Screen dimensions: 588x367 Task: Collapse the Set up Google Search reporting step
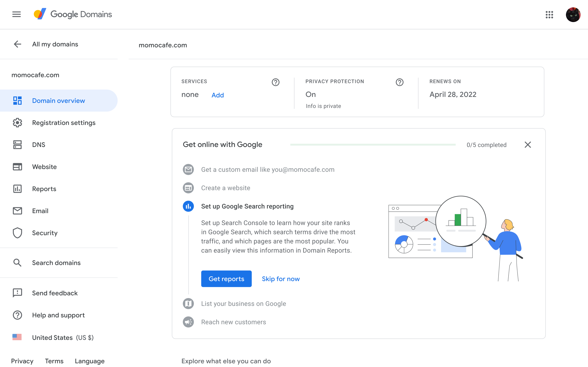tap(247, 206)
